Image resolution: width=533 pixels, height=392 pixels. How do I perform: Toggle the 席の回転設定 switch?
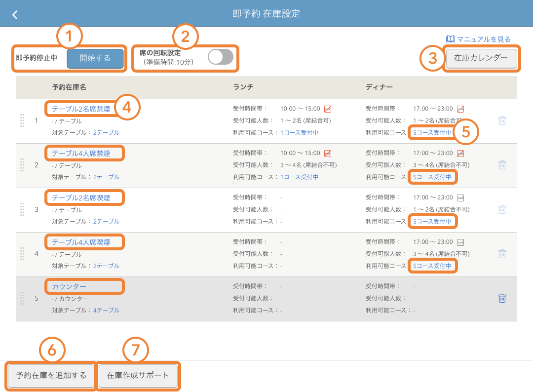[220, 57]
